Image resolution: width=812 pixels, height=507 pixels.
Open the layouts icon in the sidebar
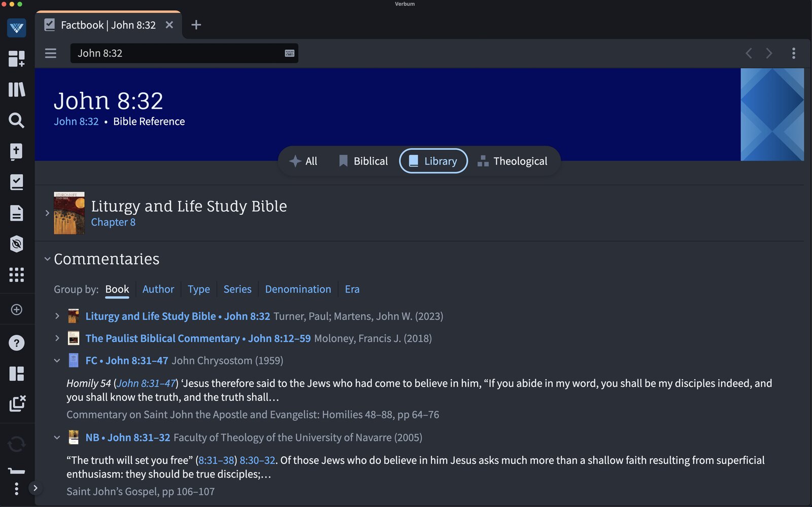[x=17, y=374]
